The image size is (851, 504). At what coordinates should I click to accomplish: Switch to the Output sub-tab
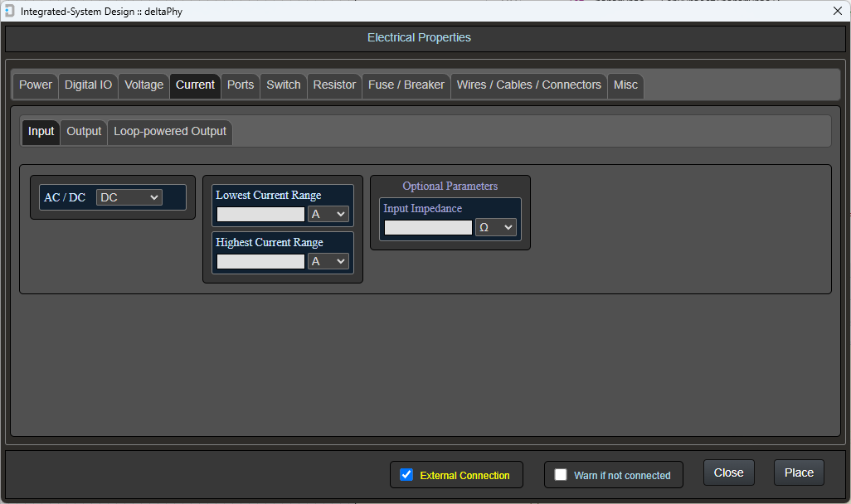click(x=84, y=132)
